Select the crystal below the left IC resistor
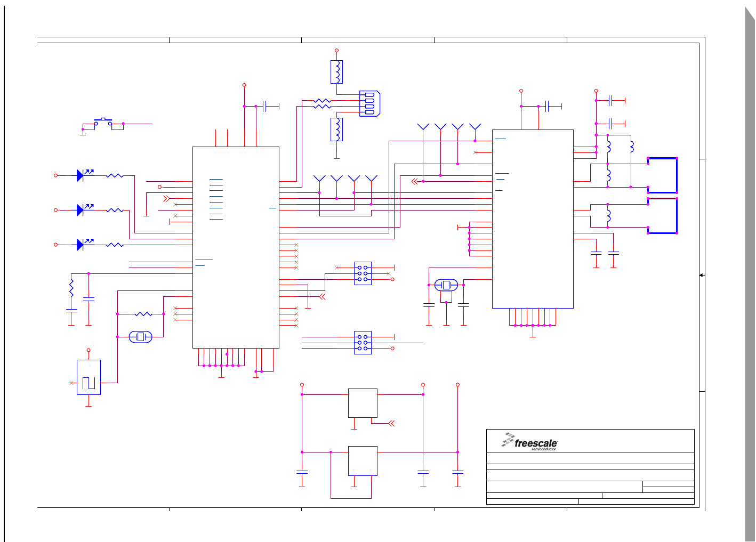756x542 pixels. 141,337
